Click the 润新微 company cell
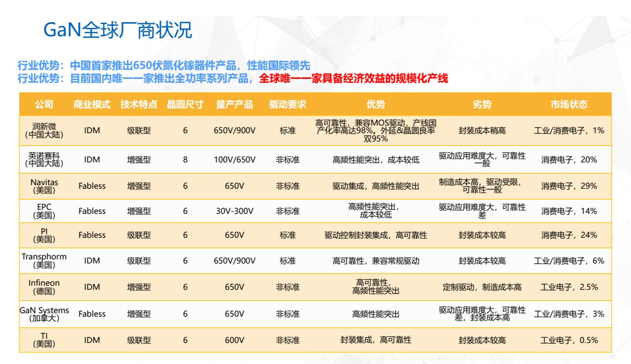 click(44, 130)
